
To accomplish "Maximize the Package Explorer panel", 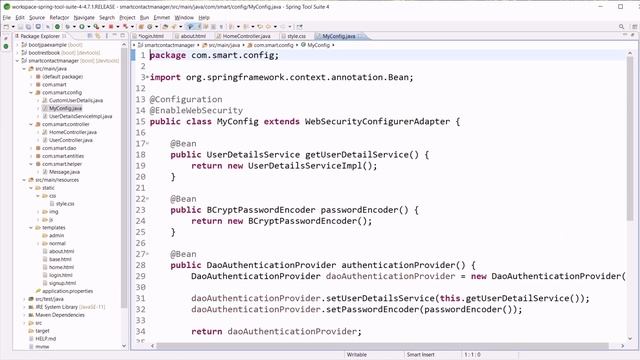I will click(x=122, y=36).
